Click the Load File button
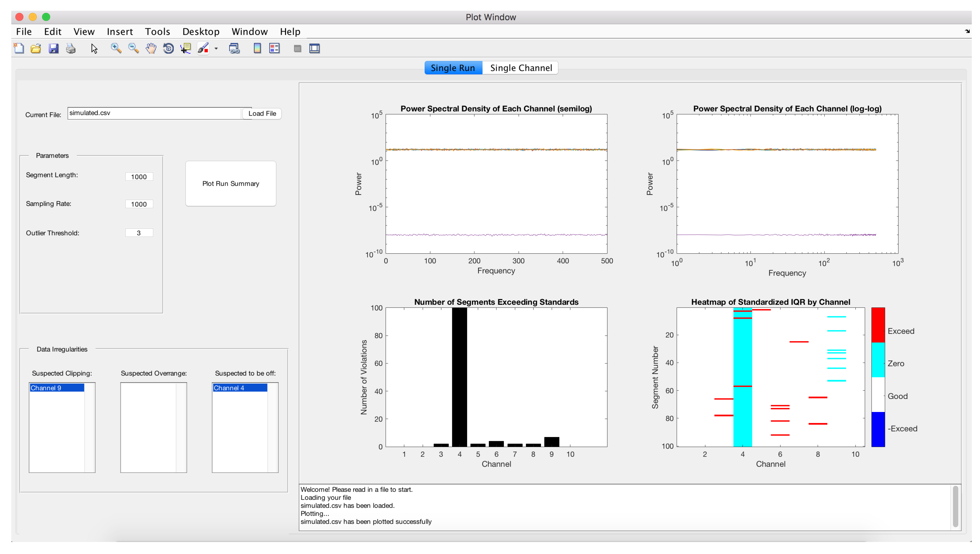The image size is (980, 554). pyautogui.click(x=262, y=113)
